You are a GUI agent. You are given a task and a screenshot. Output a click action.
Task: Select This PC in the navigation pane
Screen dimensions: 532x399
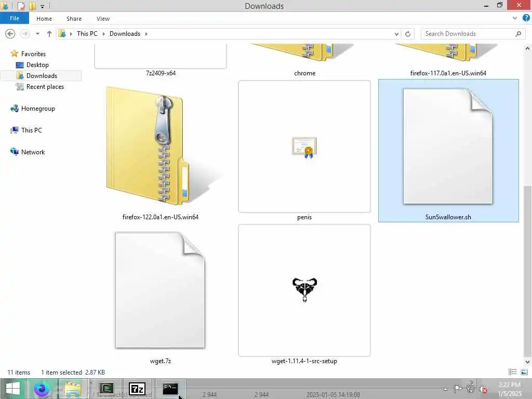(x=31, y=130)
